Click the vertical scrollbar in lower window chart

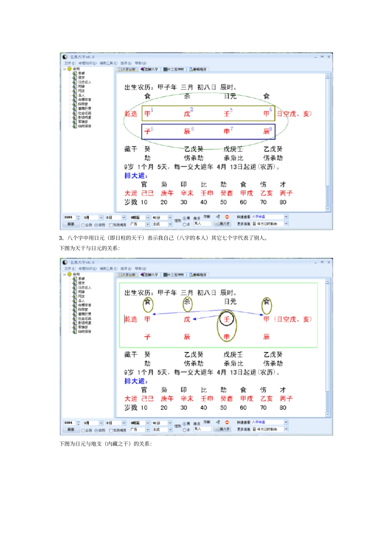(x=328, y=348)
